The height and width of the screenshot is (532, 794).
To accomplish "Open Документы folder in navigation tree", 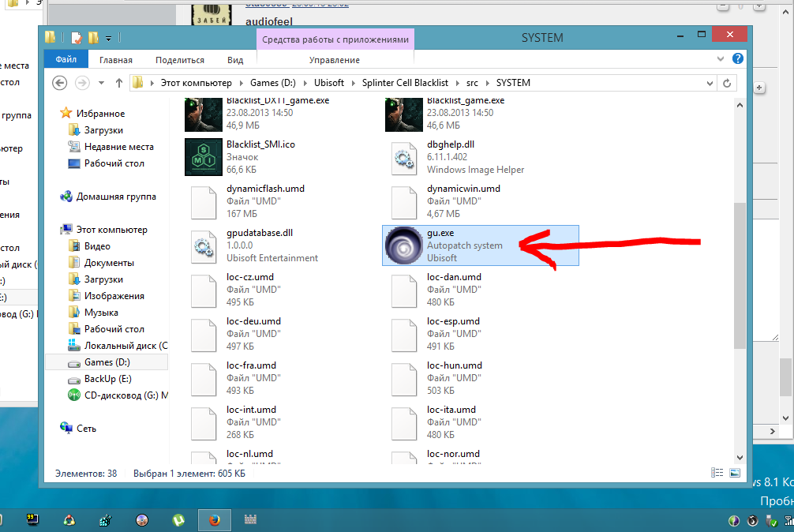I will coord(109,263).
